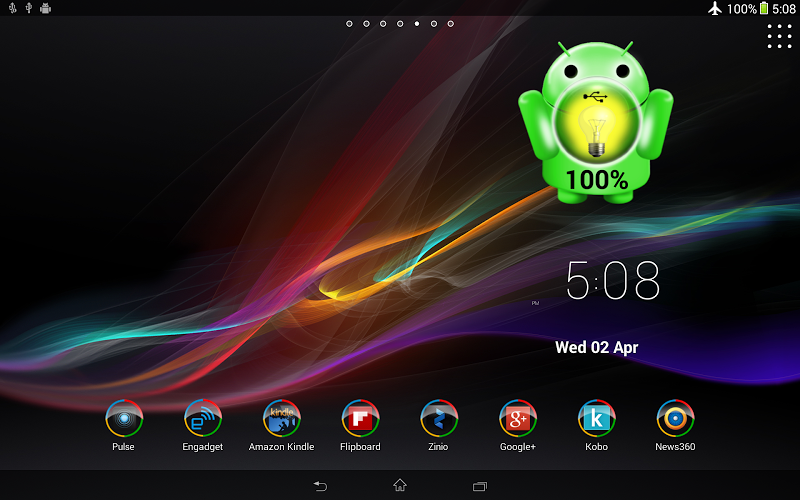Open the app drawer grid icon
Viewport: 800px width, 500px height.
pyautogui.click(x=780, y=36)
